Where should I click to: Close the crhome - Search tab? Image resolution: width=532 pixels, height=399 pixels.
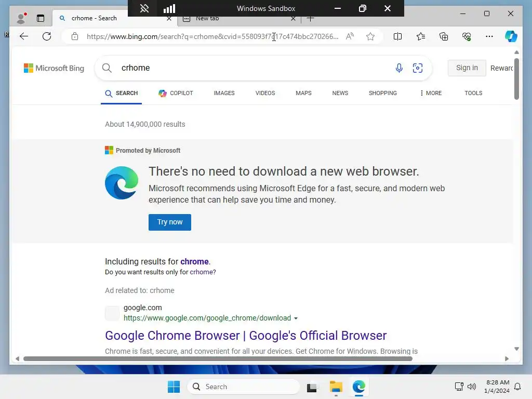[169, 18]
